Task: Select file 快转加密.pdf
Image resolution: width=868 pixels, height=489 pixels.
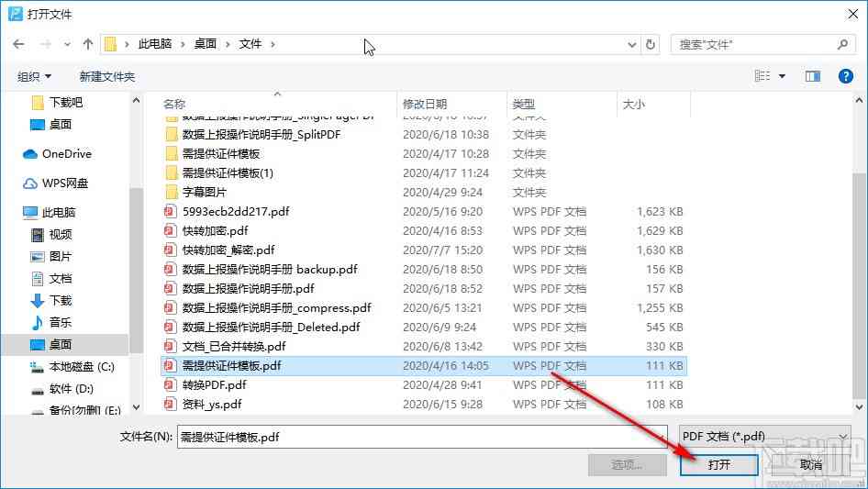Action: 216,231
